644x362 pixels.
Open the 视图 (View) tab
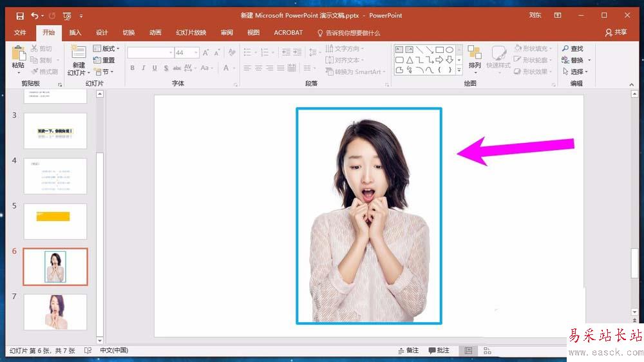click(x=253, y=32)
